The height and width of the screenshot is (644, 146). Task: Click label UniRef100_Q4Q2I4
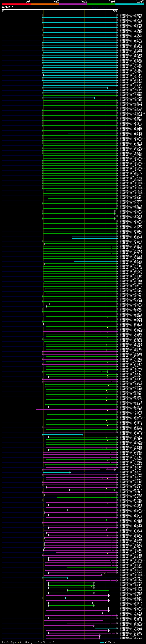point(131,620)
